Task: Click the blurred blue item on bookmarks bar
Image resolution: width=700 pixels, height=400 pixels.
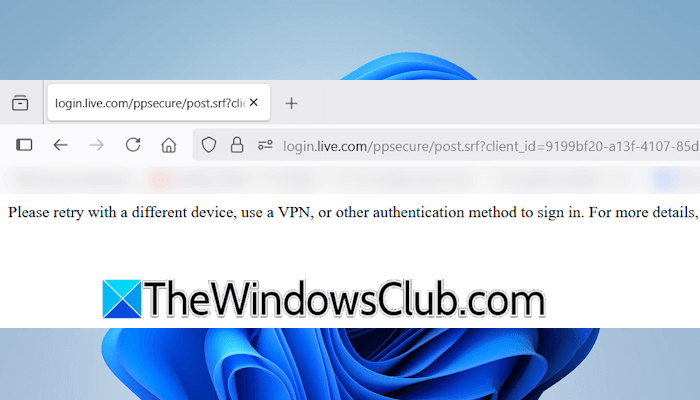Action: (x=665, y=180)
